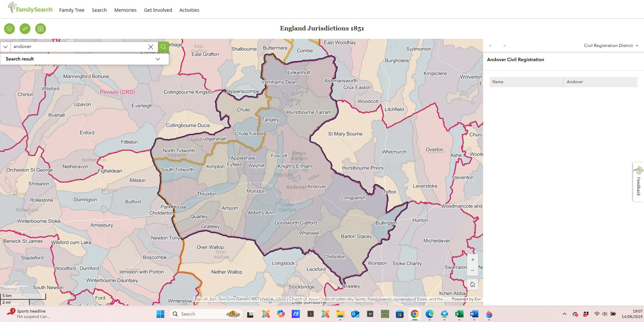Click in the andover search field
Image resolution: width=644 pixels, height=322 pixels.
(79, 47)
